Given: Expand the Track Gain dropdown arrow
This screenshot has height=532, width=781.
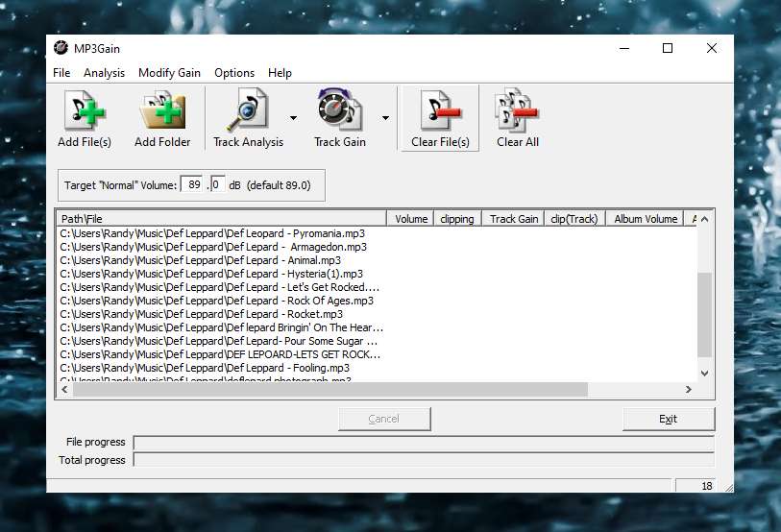Looking at the screenshot, I should [385, 118].
